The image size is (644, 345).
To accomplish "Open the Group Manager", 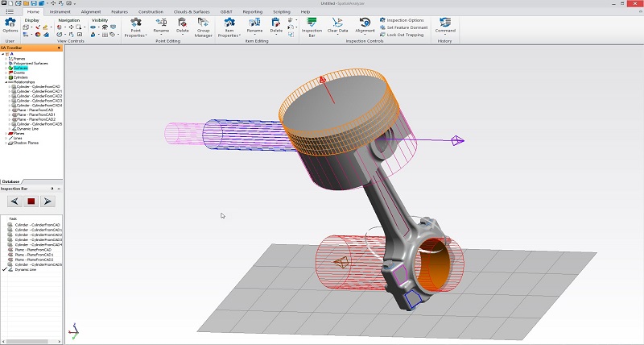I will [204, 27].
